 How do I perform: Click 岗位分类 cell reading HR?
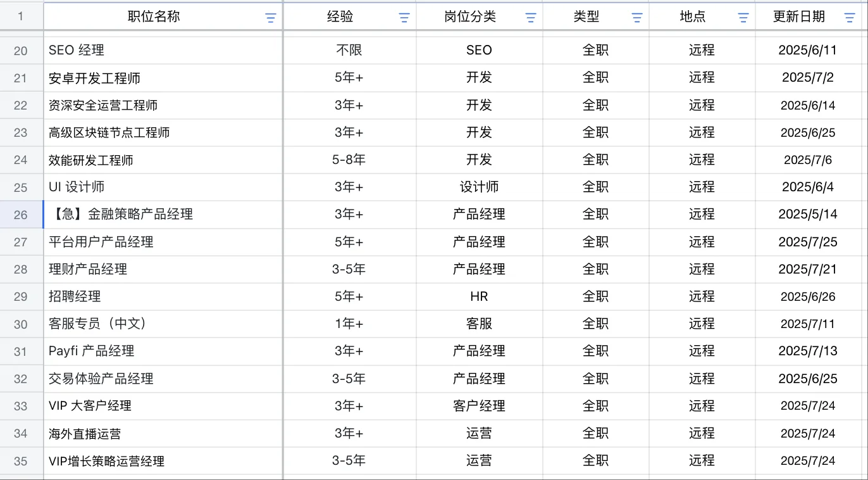[480, 296]
